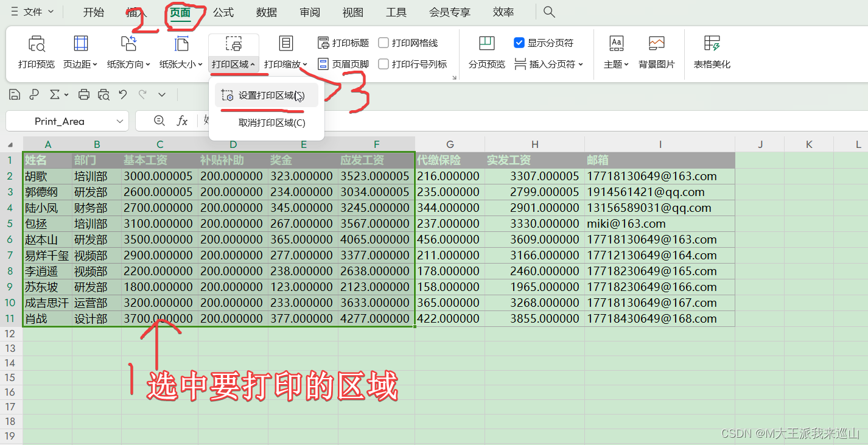The image size is (868, 445).
Task: Click the Select All corner triangle
Action: pos(10,145)
